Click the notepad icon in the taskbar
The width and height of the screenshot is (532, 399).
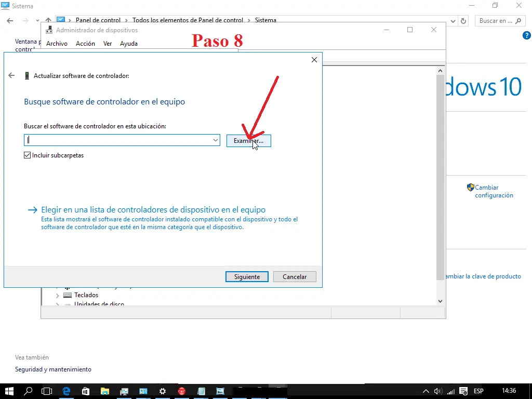[x=201, y=391]
